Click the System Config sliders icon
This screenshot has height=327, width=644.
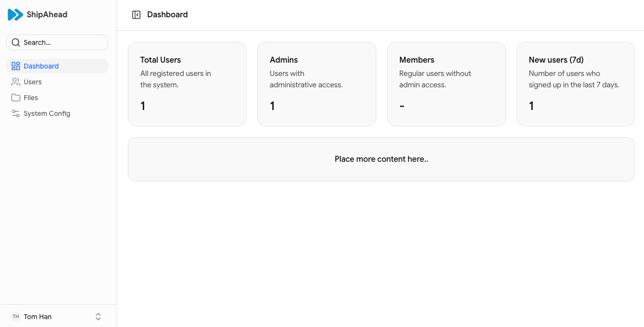(16, 113)
